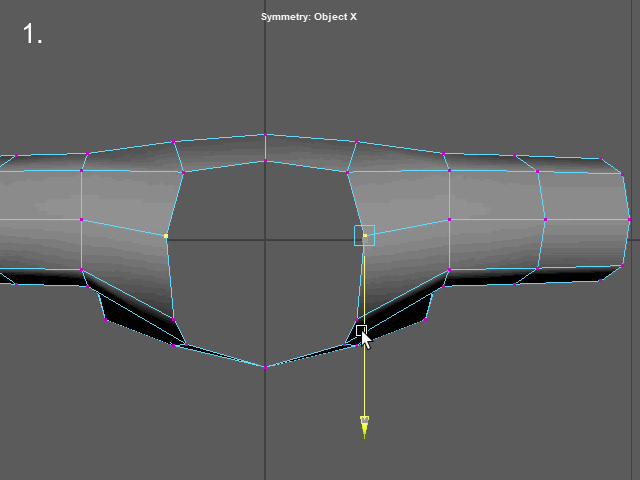
Task: Click the left middle vertex on horizontal edge
Action: [x=81, y=219]
